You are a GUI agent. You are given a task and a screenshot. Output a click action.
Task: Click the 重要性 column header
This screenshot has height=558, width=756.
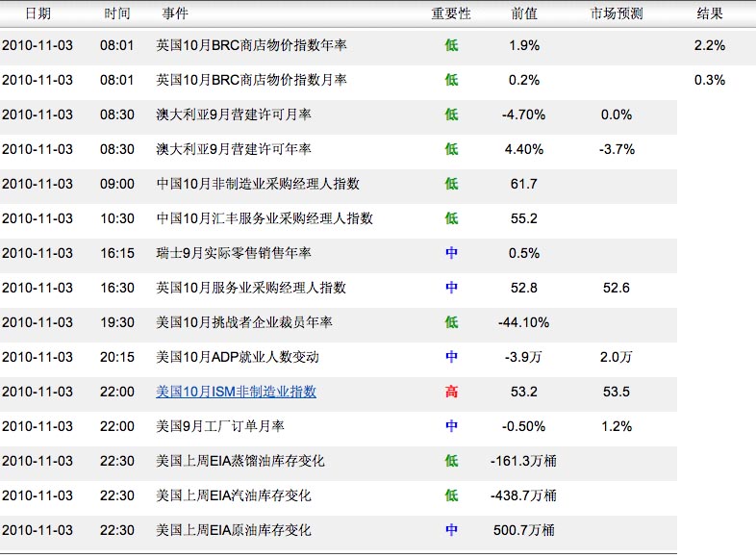click(x=451, y=14)
